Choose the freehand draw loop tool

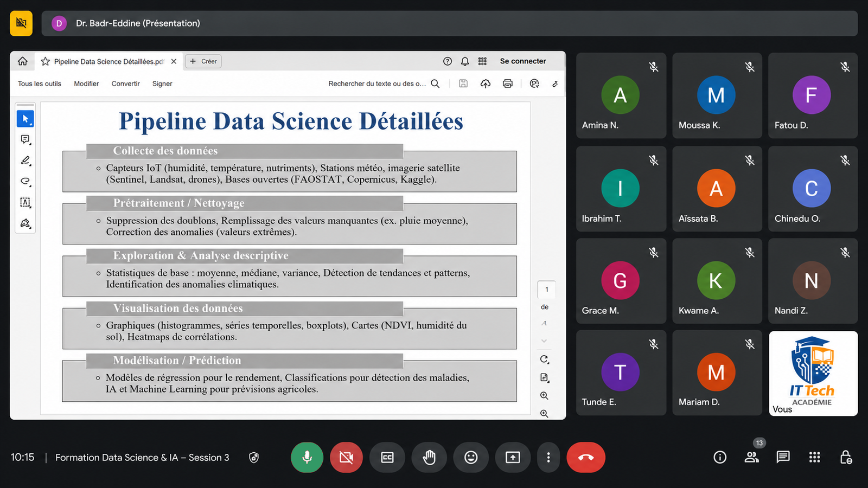25,181
